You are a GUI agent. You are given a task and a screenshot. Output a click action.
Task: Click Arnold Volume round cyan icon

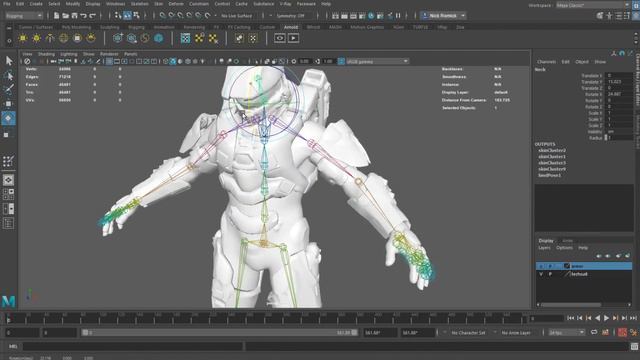pos(158,38)
